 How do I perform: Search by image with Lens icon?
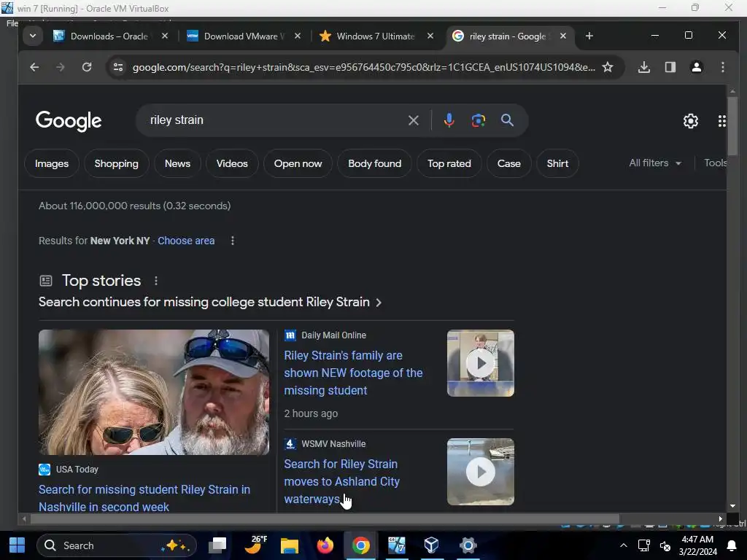tap(479, 120)
